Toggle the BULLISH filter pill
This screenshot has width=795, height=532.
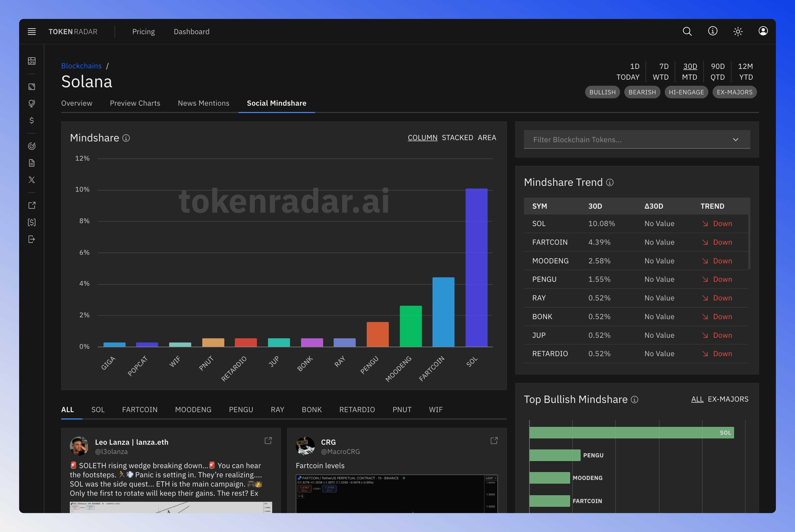point(602,92)
